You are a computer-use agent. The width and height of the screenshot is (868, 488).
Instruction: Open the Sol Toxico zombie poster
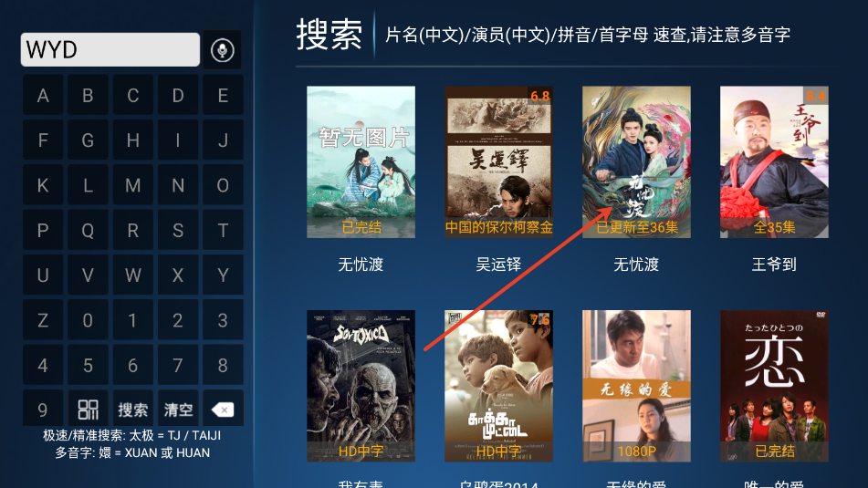[361, 386]
